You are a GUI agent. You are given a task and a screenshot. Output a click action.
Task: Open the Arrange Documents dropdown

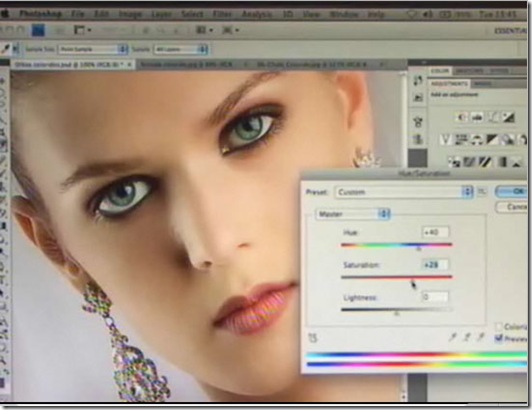[205, 30]
